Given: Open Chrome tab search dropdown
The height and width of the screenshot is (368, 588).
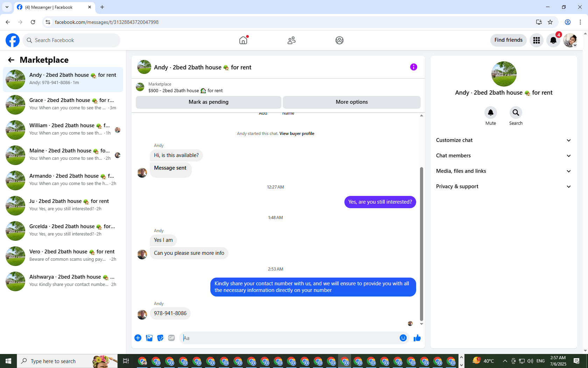Looking at the screenshot, I should coord(7,7).
